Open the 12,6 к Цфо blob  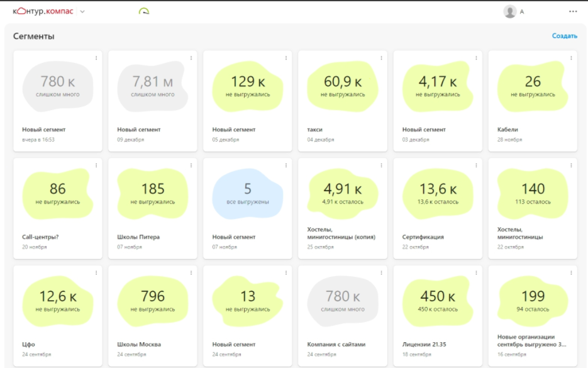pos(58,301)
